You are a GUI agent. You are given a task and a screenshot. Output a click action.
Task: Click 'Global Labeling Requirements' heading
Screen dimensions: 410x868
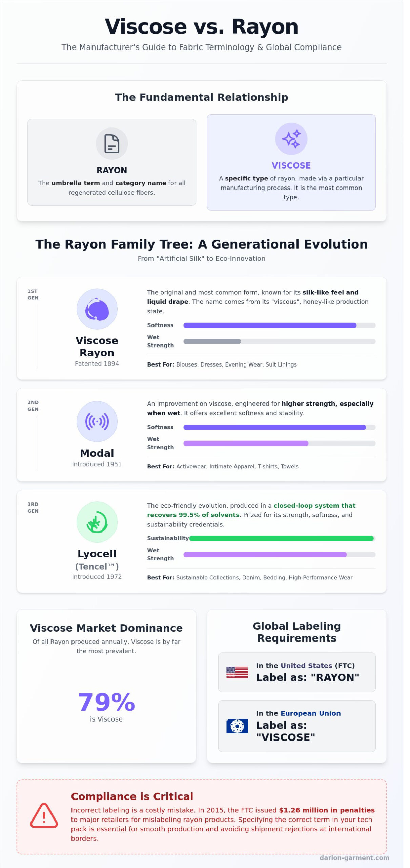(297, 632)
